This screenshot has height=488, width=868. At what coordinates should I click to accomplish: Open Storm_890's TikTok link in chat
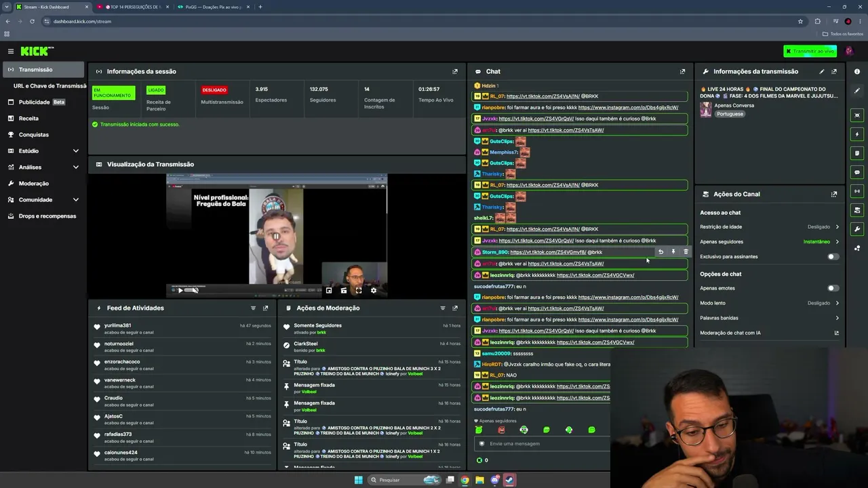tap(548, 252)
